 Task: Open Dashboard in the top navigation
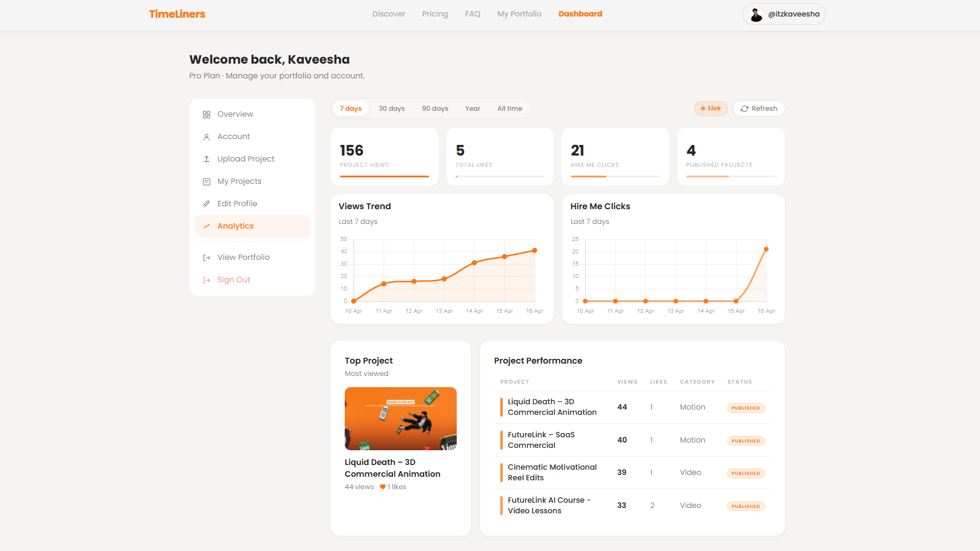[x=580, y=14]
